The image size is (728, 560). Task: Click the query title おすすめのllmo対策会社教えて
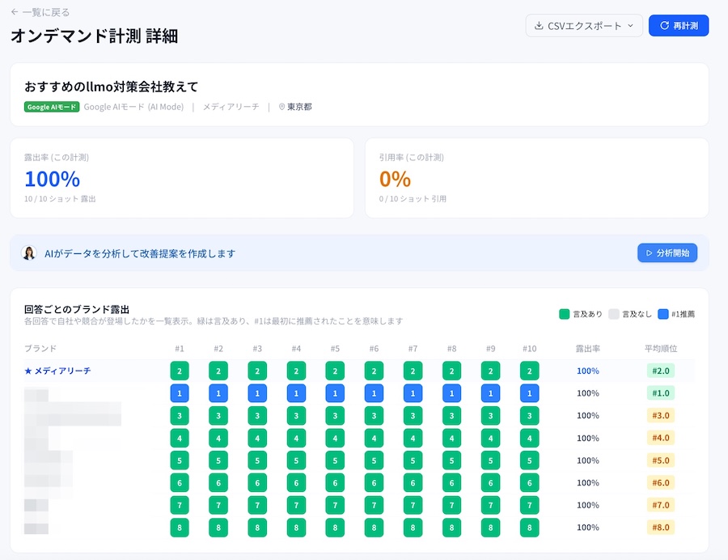(111, 87)
